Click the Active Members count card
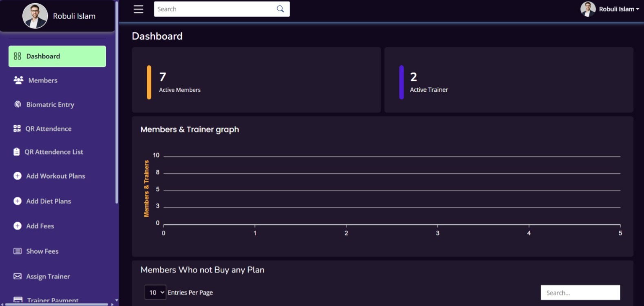This screenshot has width=644, height=306. [x=256, y=80]
